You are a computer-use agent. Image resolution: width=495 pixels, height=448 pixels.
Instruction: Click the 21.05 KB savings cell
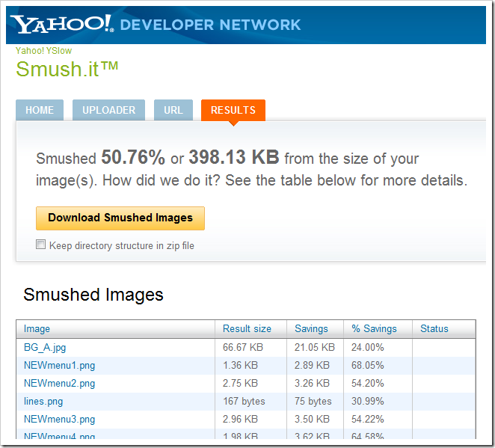point(315,347)
